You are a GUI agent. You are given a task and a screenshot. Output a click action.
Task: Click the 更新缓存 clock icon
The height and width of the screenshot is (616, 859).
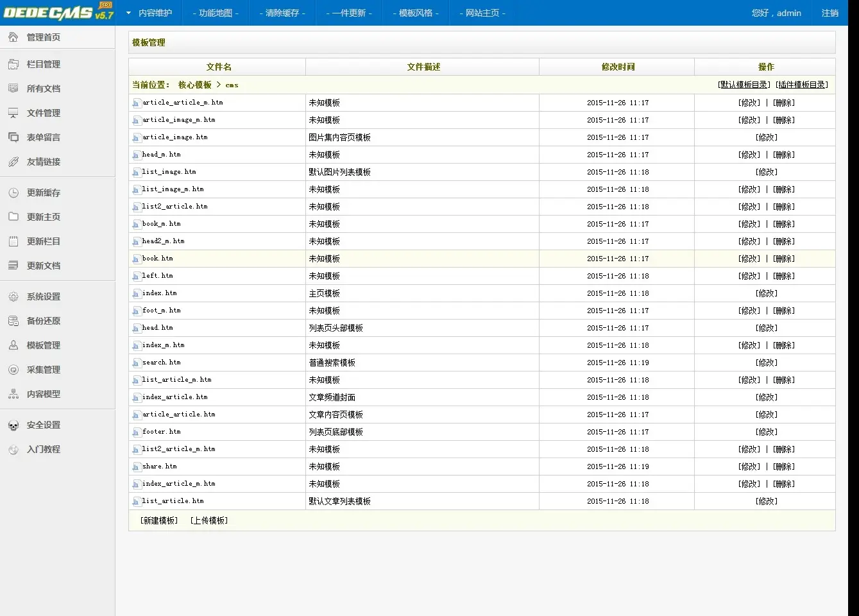[x=13, y=193]
